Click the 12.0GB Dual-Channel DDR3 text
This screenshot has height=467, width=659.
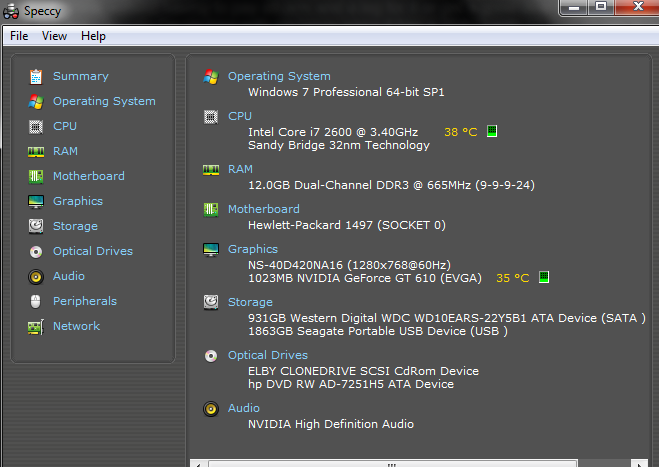click(x=391, y=185)
